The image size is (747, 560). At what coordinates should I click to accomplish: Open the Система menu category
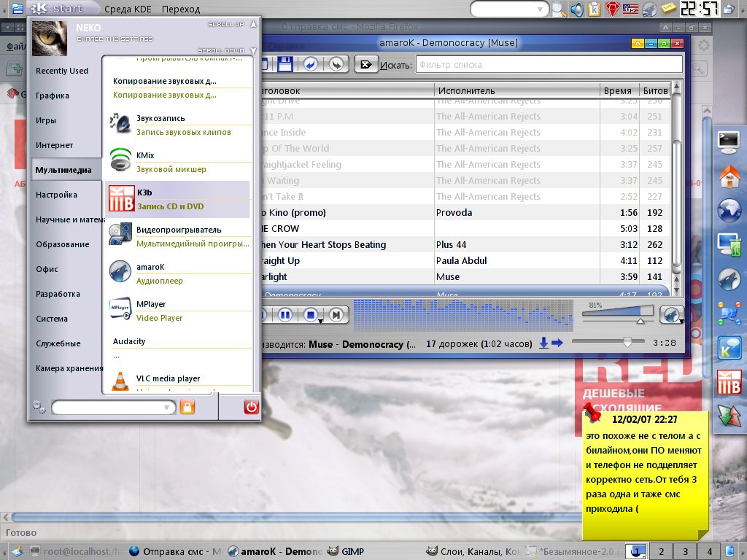pos(52,319)
